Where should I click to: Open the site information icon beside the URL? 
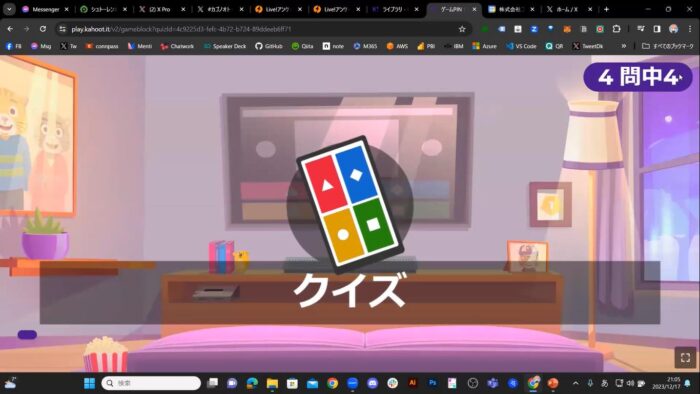click(62, 29)
